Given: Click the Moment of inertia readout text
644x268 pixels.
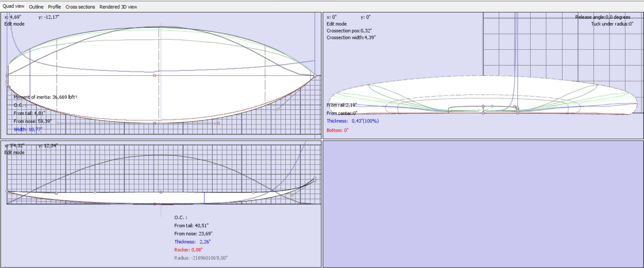Looking at the screenshot, I should pos(45,97).
